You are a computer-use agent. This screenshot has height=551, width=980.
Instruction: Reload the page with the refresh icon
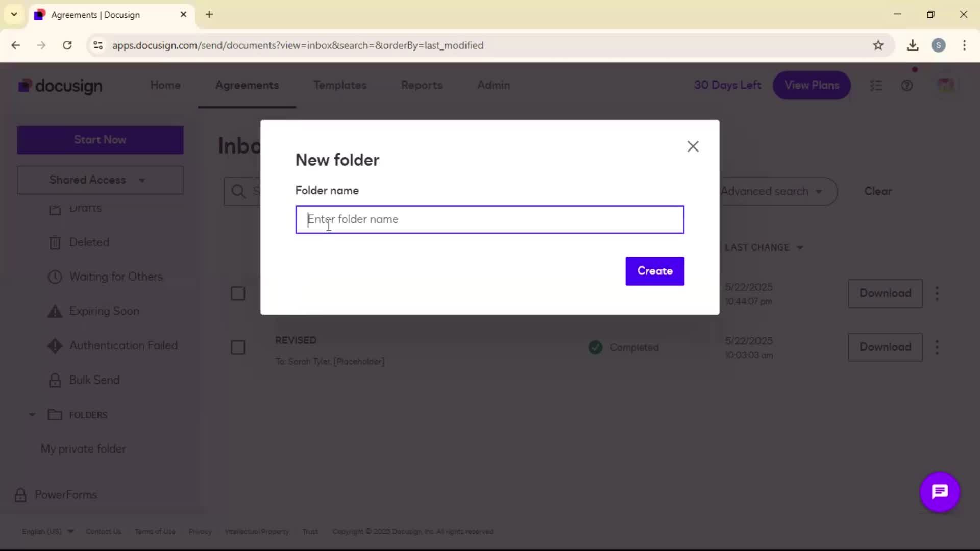pos(67,45)
